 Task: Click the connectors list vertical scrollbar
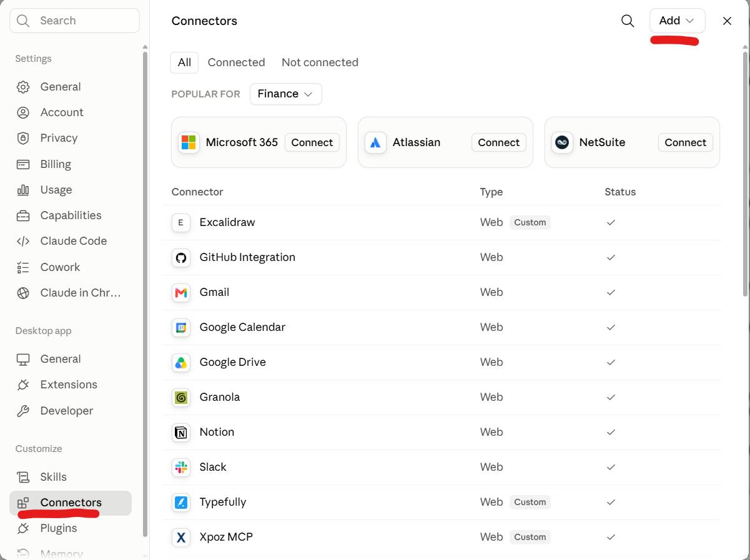point(745,174)
